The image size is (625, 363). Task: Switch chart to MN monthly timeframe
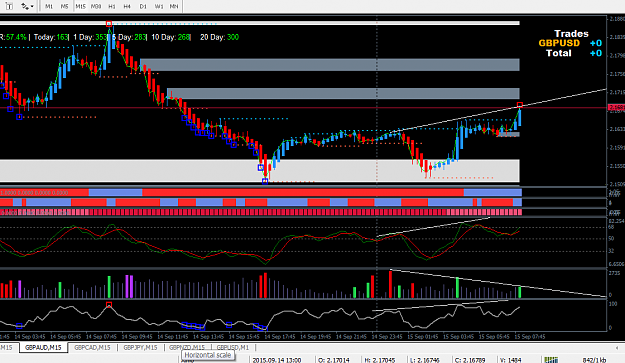coord(174,6)
